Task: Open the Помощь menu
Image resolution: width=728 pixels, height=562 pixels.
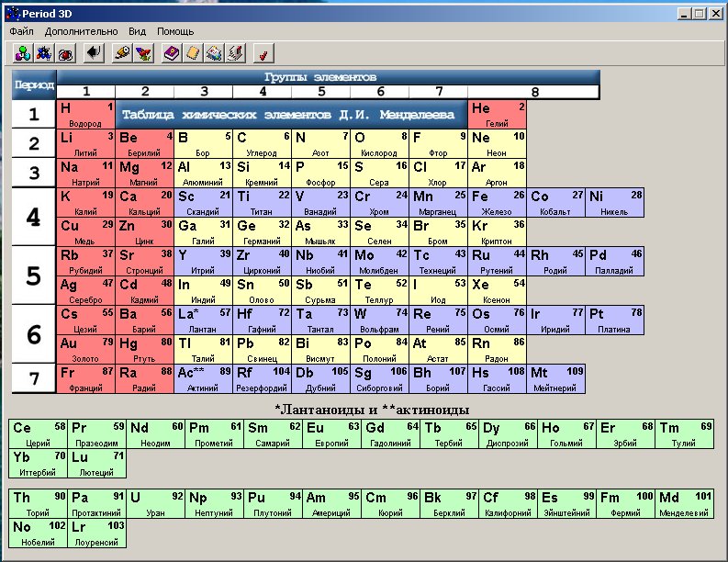Action: coord(175,31)
